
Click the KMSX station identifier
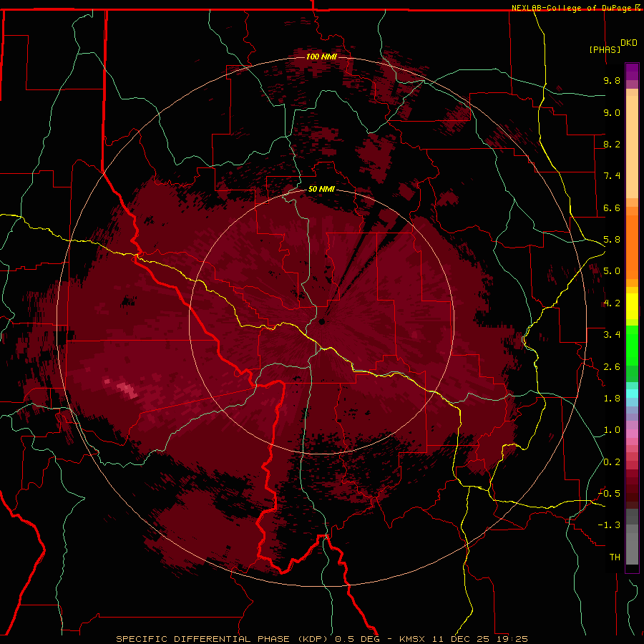click(x=412, y=639)
